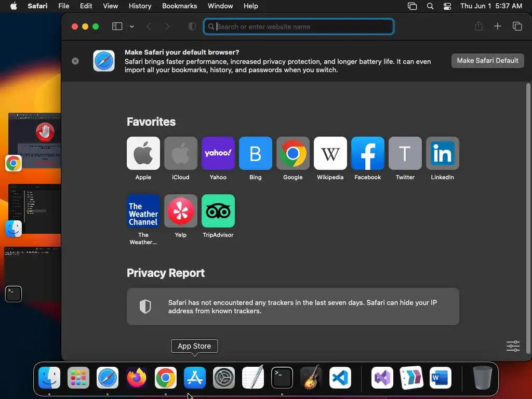Open the Wikipedia favorite
The height and width of the screenshot is (399, 532).
click(330, 153)
